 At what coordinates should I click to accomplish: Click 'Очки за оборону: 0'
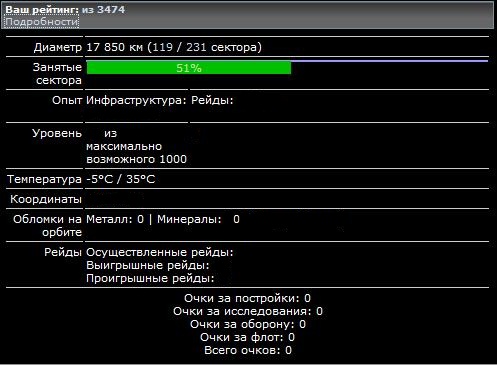click(x=248, y=324)
